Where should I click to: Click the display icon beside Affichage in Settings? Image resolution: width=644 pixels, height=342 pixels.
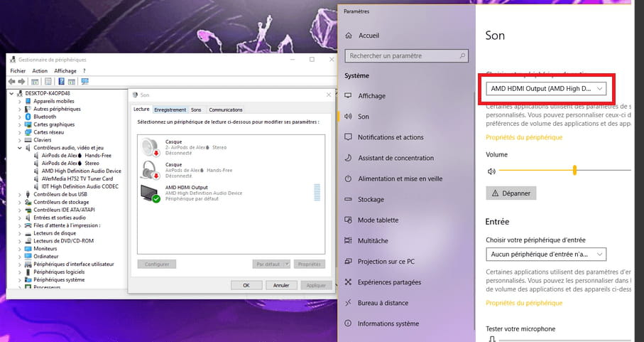pyautogui.click(x=349, y=95)
